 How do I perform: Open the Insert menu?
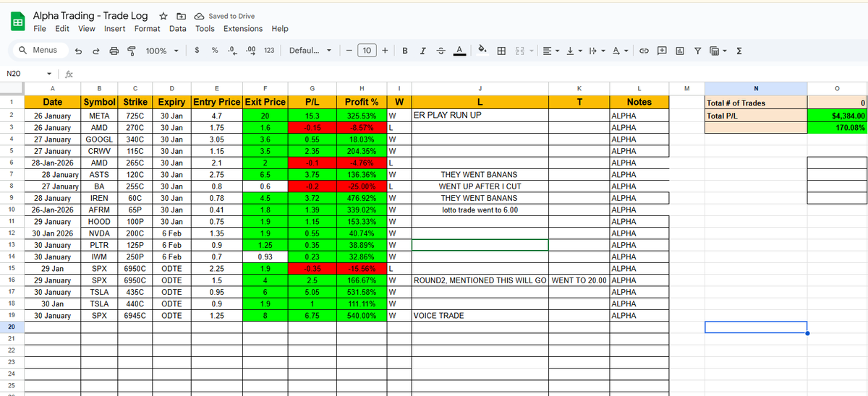coord(114,29)
